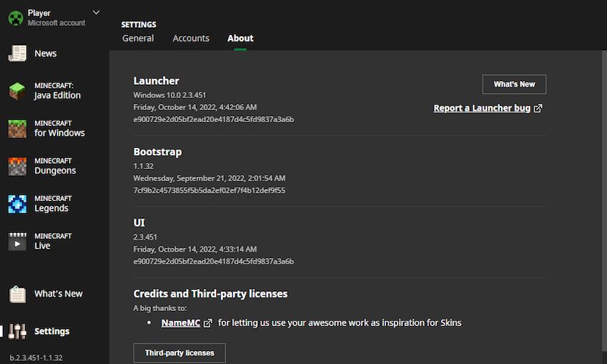Click the external link icon next to NameMC
This screenshot has width=607, height=364.
pos(208,323)
